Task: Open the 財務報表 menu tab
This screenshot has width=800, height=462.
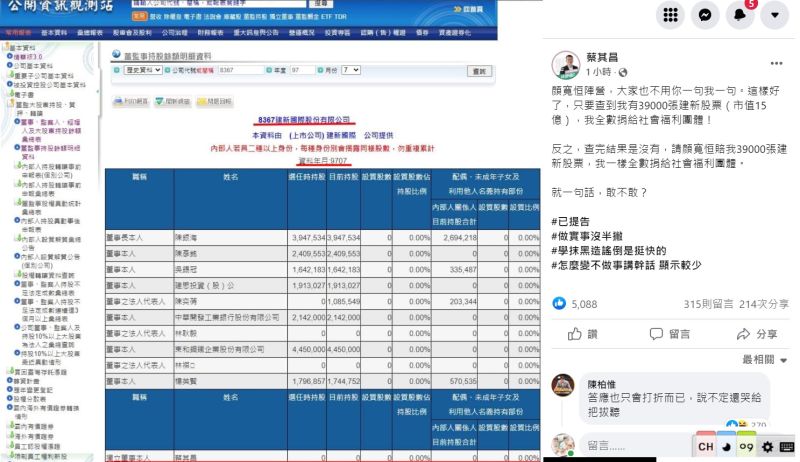Action: click(211, 33)
